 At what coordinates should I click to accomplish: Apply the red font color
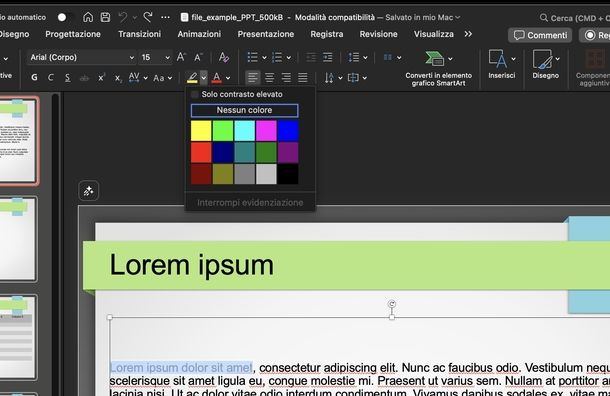[217, 77]
